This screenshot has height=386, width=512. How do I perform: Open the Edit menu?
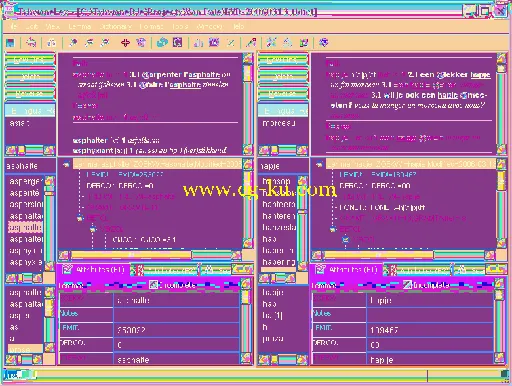click(32, 26)
